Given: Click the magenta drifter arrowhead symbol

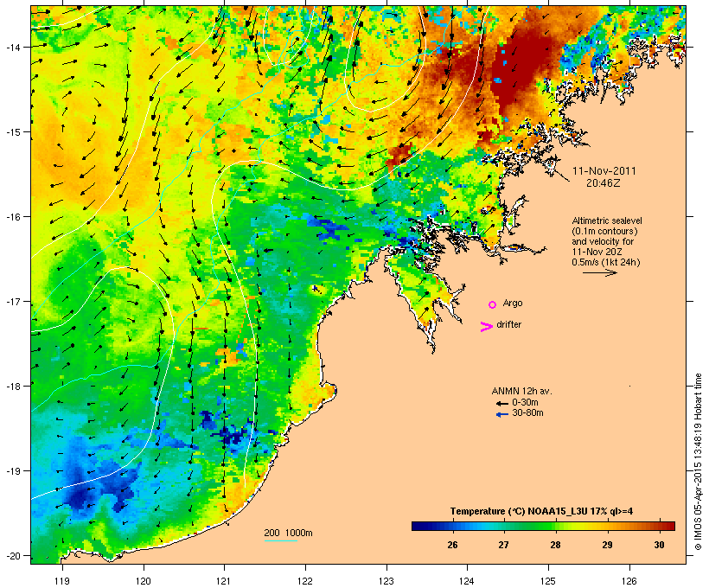Looking at the screenshot, I should [487, 327].
